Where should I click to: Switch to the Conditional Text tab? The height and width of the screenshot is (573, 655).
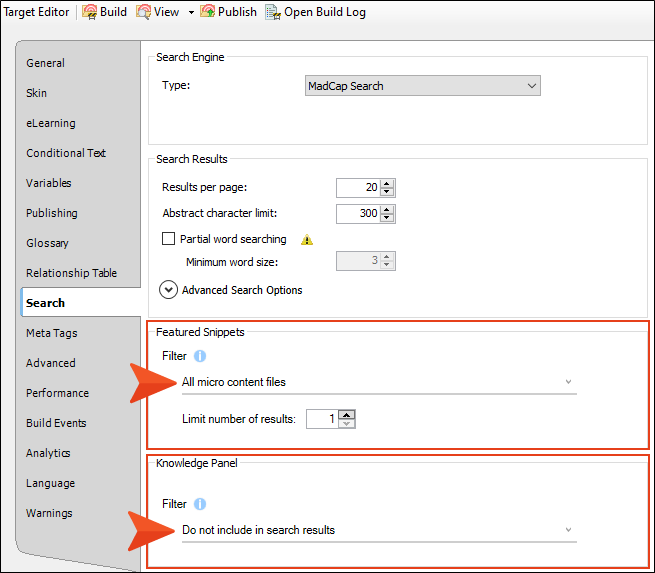pos(66,153)
